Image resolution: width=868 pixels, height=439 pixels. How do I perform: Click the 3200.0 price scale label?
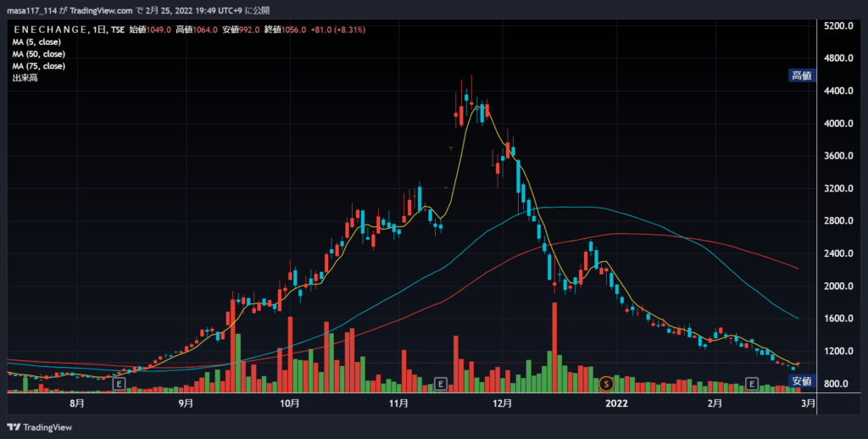pyautogui.click(x=838, y=189)
